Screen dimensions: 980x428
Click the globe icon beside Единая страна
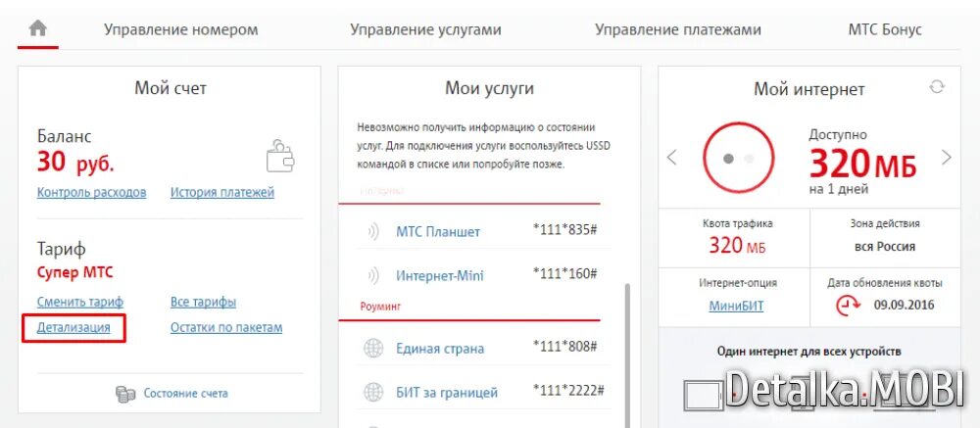[372, 348]
